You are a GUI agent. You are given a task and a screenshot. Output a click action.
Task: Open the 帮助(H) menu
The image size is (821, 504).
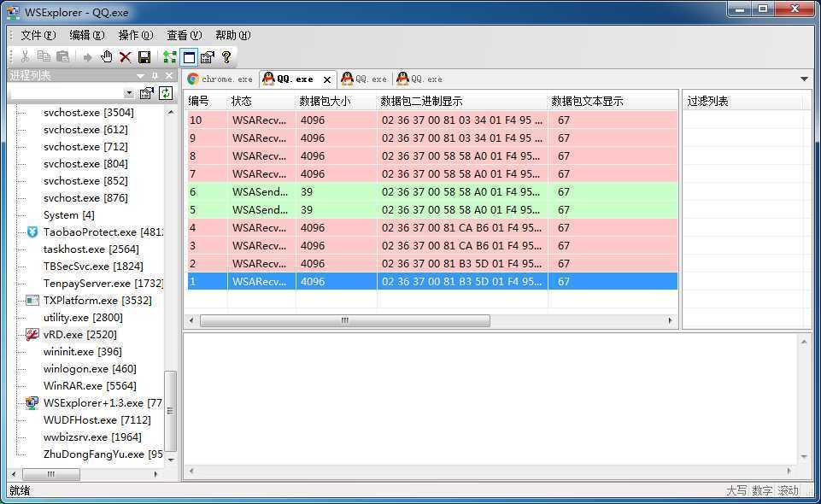click(233, 35)
